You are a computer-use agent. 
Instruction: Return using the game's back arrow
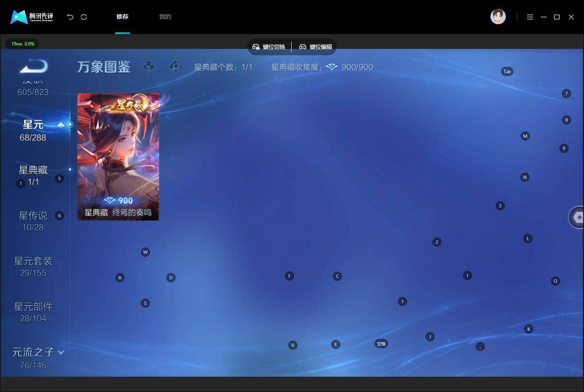pyautogui.click(x=34, y=66)
